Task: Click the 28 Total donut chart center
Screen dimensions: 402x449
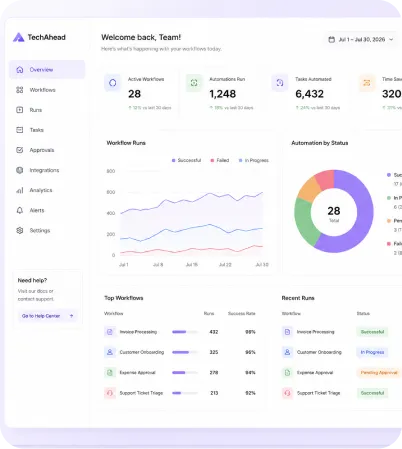Action: [334, 213]
